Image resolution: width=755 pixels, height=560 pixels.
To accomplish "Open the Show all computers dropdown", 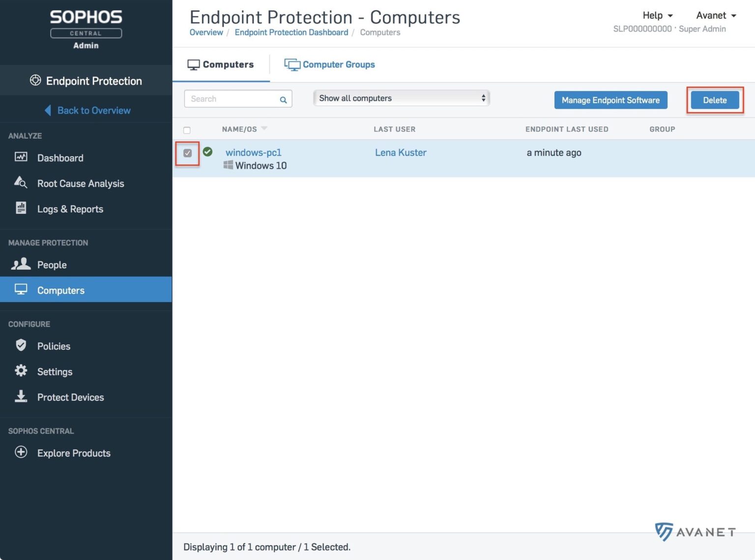I will tap(401, 98).
